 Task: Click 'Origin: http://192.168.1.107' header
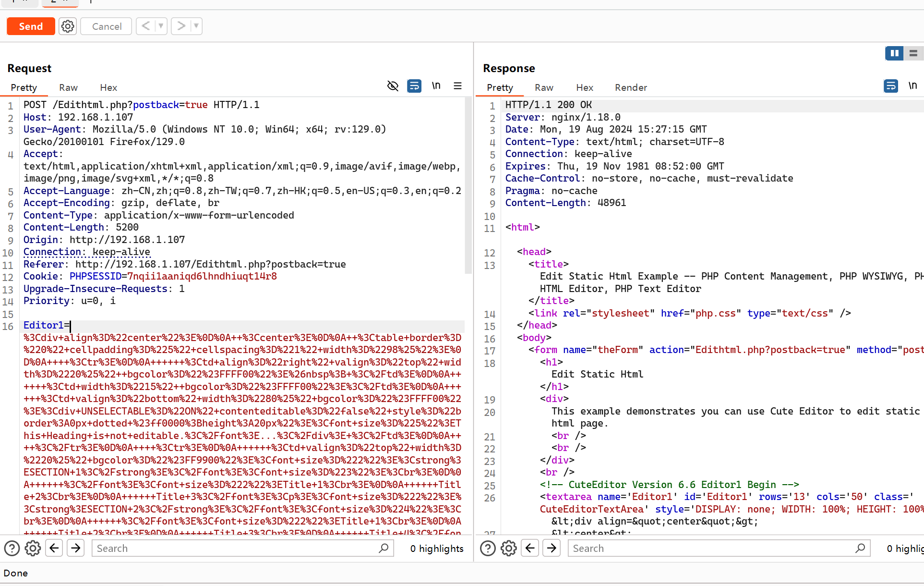(104, 240)
